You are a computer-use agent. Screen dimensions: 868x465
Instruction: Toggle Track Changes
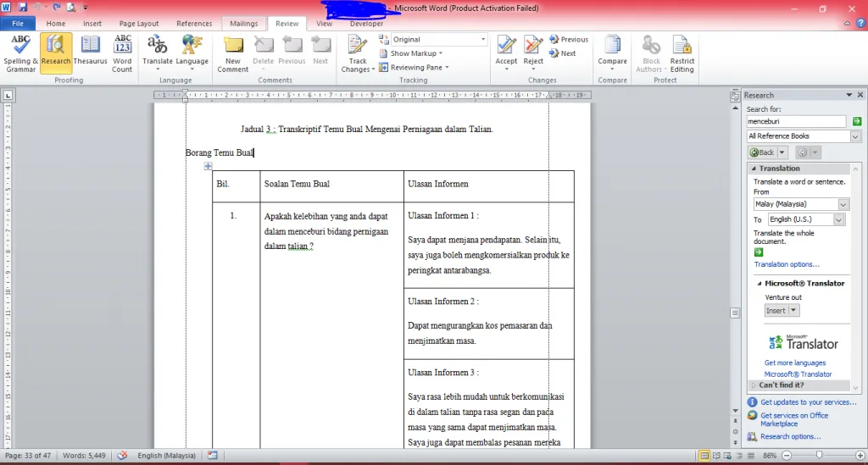(358, 53)
